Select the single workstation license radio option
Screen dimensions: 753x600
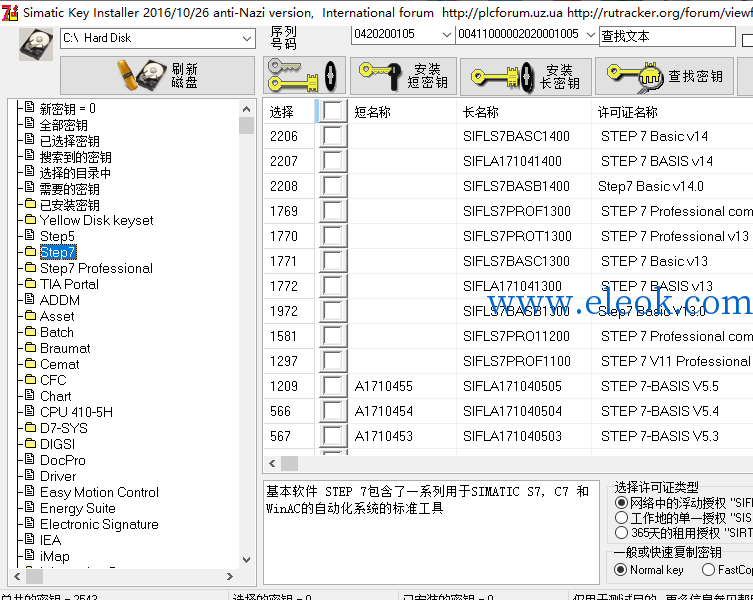(x=621, y=517)
